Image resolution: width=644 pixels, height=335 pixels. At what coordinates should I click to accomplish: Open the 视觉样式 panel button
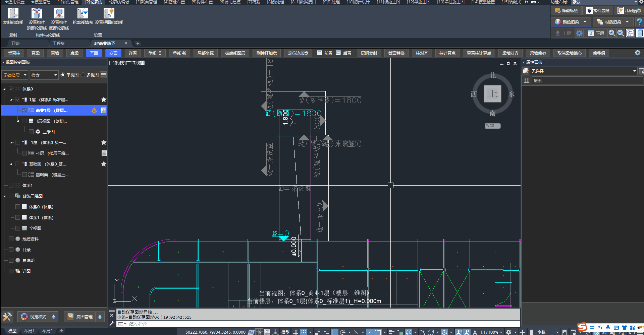34,317
